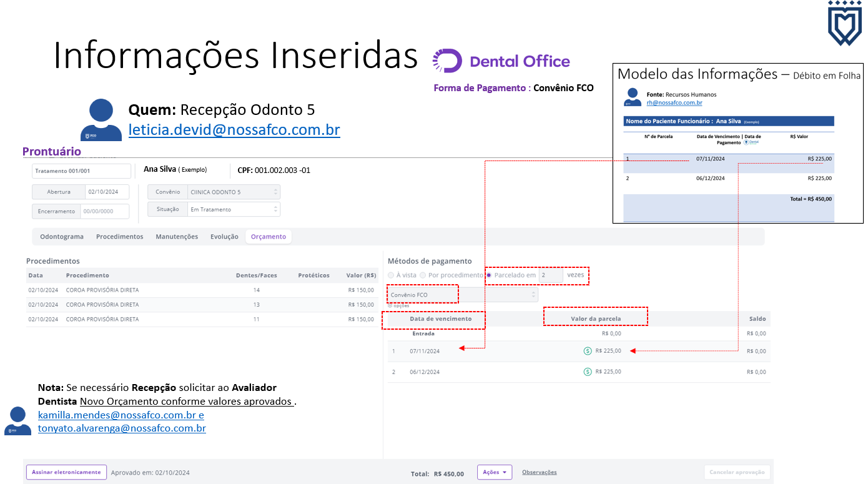Click the leticia.devid@nossafco.com.br email link
The image size is (868, 484).
pos(234,130)
